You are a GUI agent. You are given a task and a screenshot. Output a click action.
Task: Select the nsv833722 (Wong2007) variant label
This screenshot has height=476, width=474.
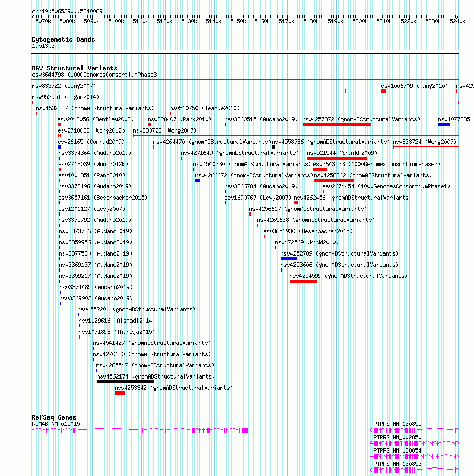[64, 86]
